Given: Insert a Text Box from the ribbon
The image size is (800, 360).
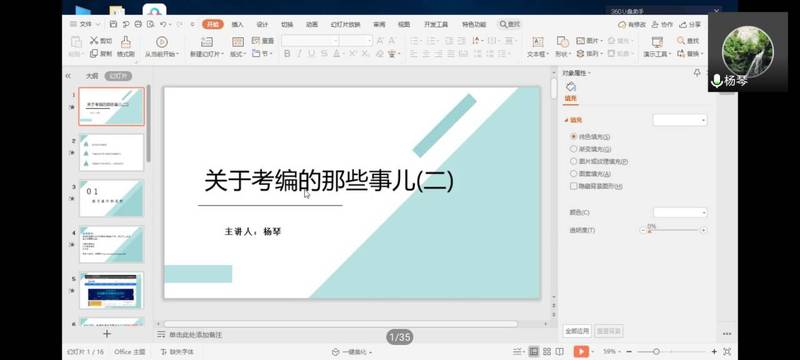Looking at the screenshot, I should click(538, 42).
